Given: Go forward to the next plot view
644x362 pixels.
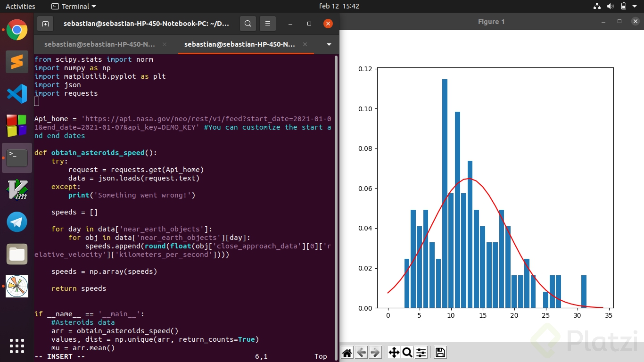Looking at the screenshot, I should [x=375, y=352].
